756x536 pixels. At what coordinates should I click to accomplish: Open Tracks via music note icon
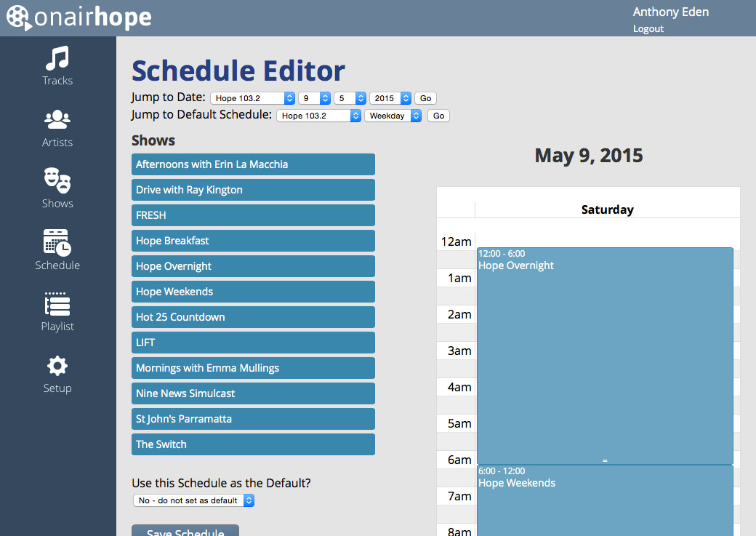[57, 58]
